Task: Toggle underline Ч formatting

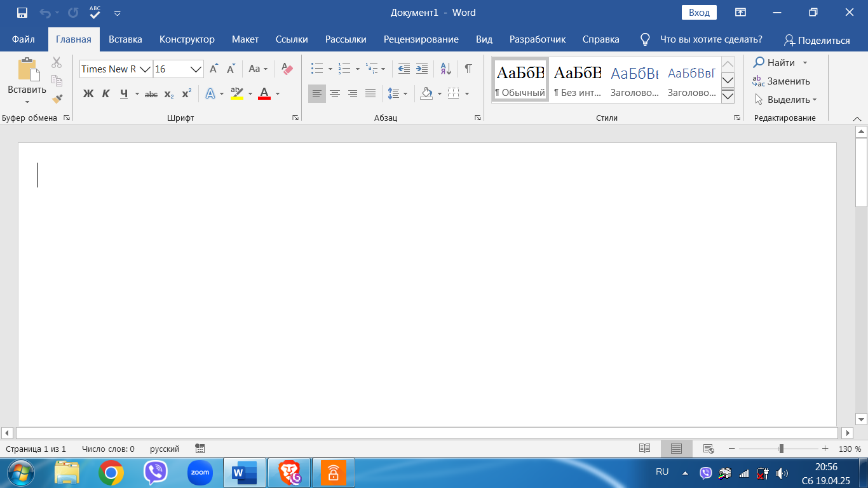Action: pos(124,93)
